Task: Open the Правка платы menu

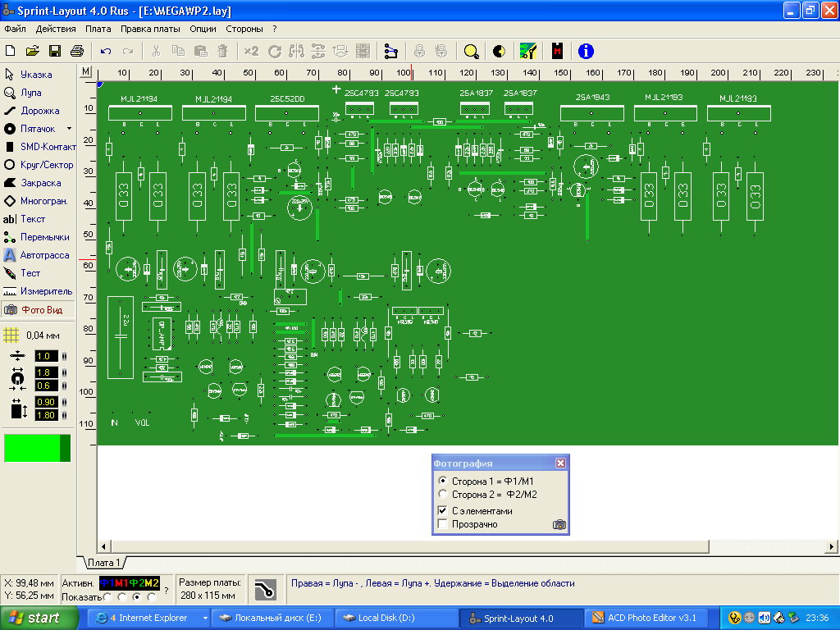Action: click(150, 29)
